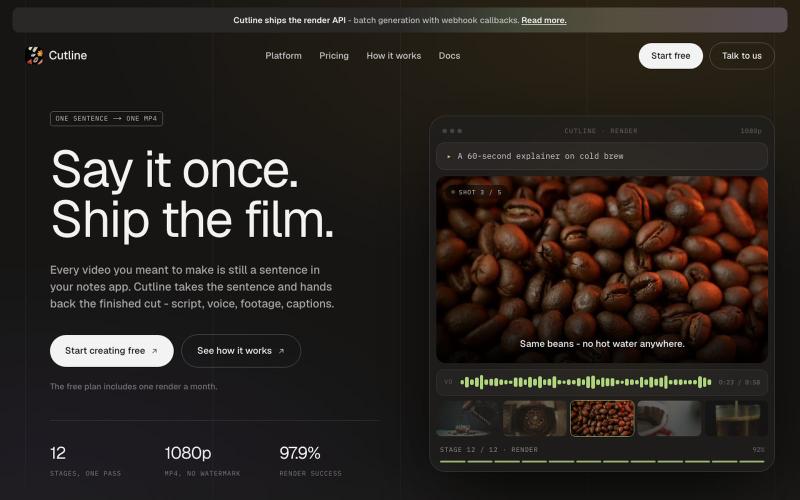
Task: Click the caption Same beans - no hot water anywhere
Action: (602, 344)
